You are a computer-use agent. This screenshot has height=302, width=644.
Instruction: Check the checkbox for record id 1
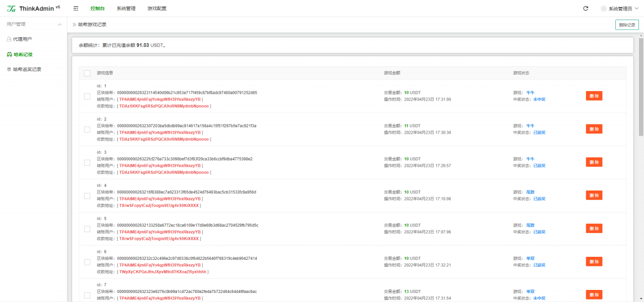(87, 96)
